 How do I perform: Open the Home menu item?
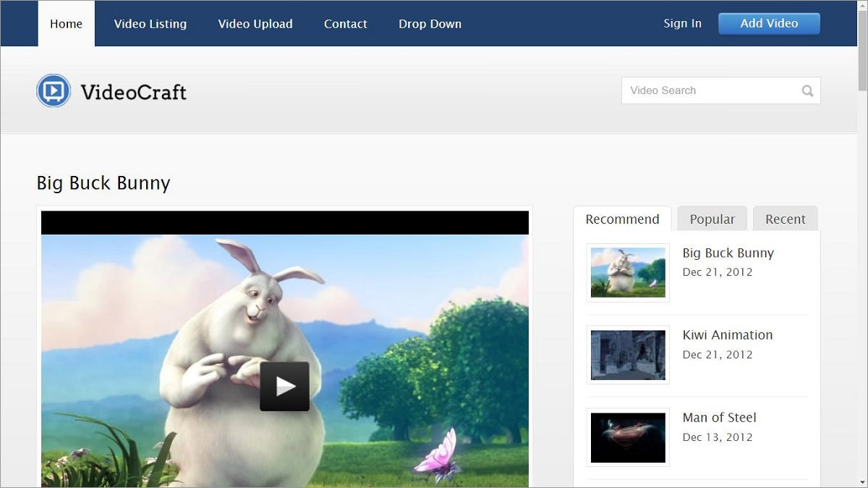click(x=66, y=23)
